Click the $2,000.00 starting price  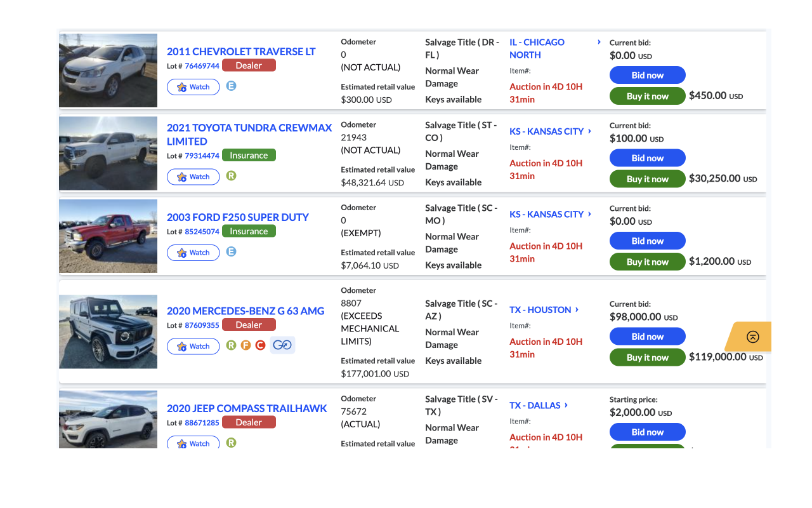click(641, 412)
